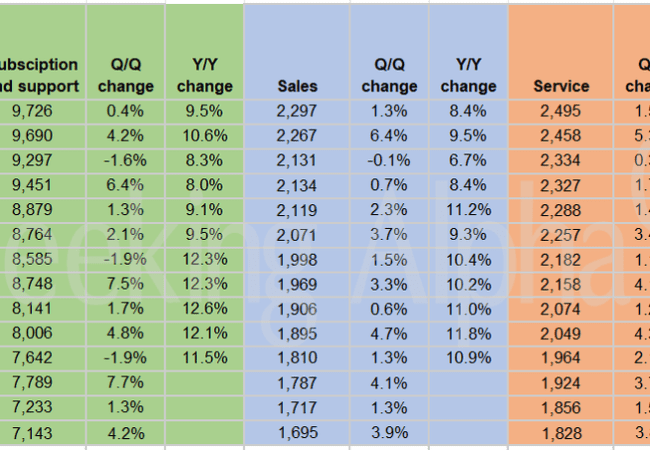
Task: Select the Service cell showing 2,495
Action: point(560,108)
